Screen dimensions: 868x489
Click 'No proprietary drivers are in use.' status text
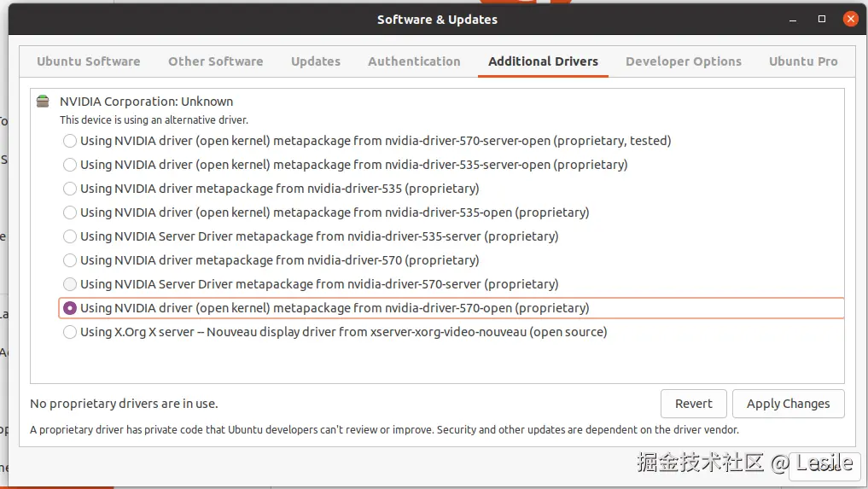pyautogui.click(x=124, y=404)
